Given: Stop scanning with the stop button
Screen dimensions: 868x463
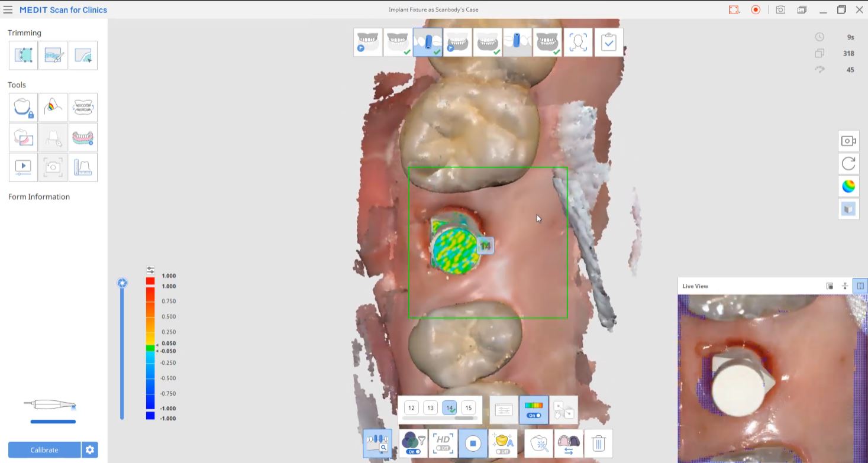Looking at the screenshot, I should 472,443.
